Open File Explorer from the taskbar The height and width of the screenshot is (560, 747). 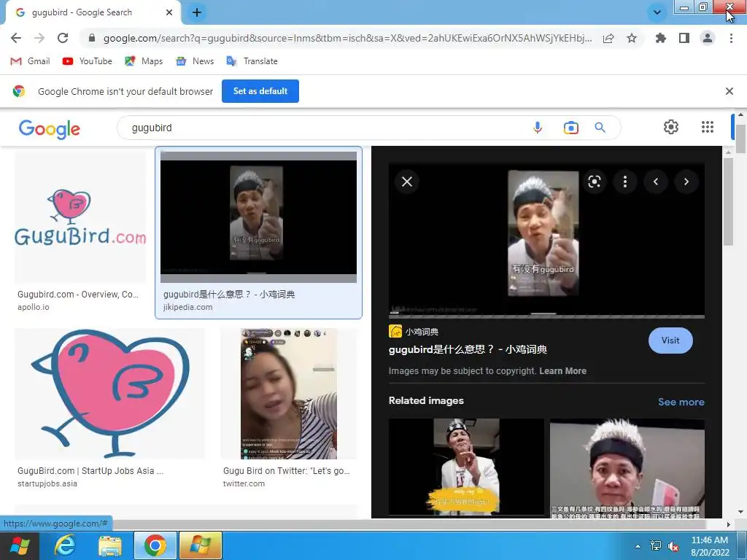(110, 545)
